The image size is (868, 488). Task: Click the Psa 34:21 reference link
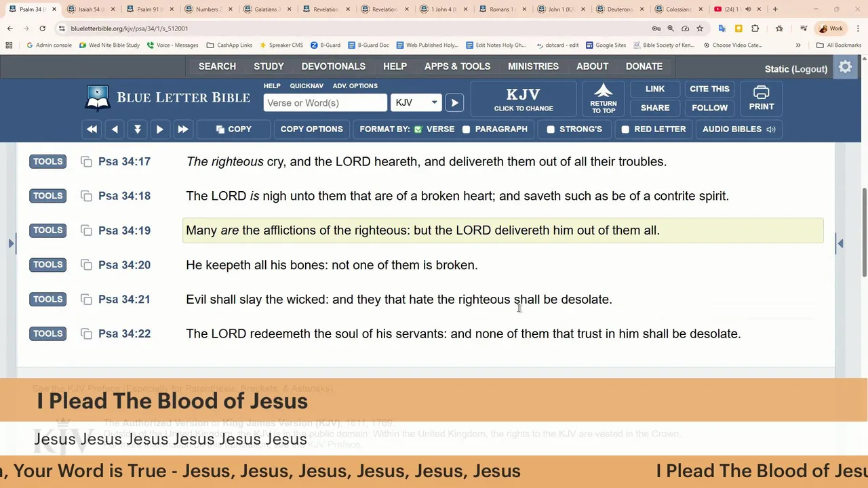(124, 300)
